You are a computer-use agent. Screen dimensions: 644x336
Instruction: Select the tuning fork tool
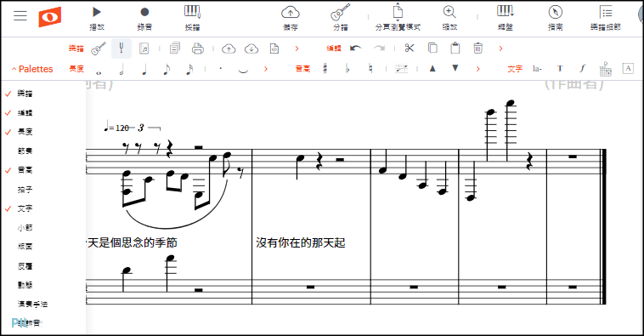[x=121, y=48]
